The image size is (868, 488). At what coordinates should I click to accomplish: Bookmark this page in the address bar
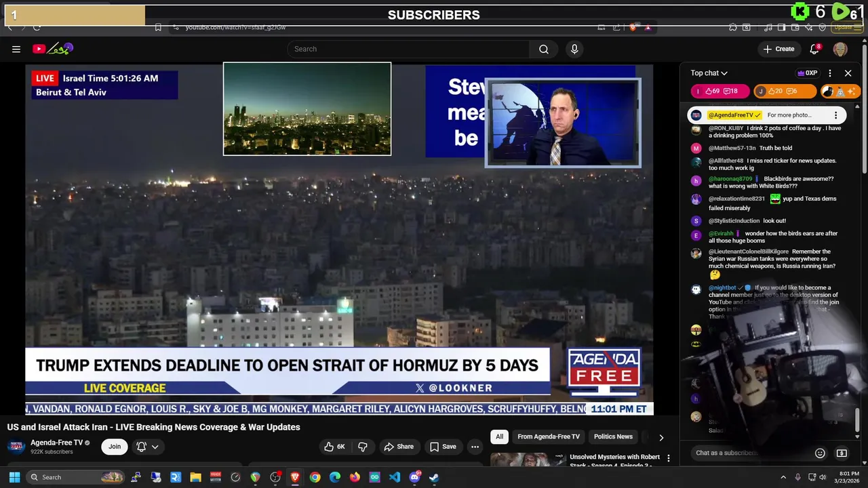coord(158,27)
